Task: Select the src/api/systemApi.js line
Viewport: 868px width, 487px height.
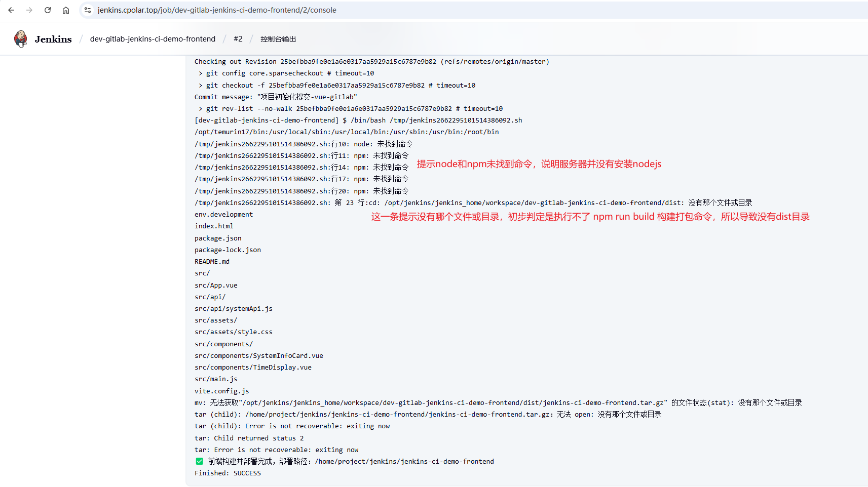Action: point(234,309)
